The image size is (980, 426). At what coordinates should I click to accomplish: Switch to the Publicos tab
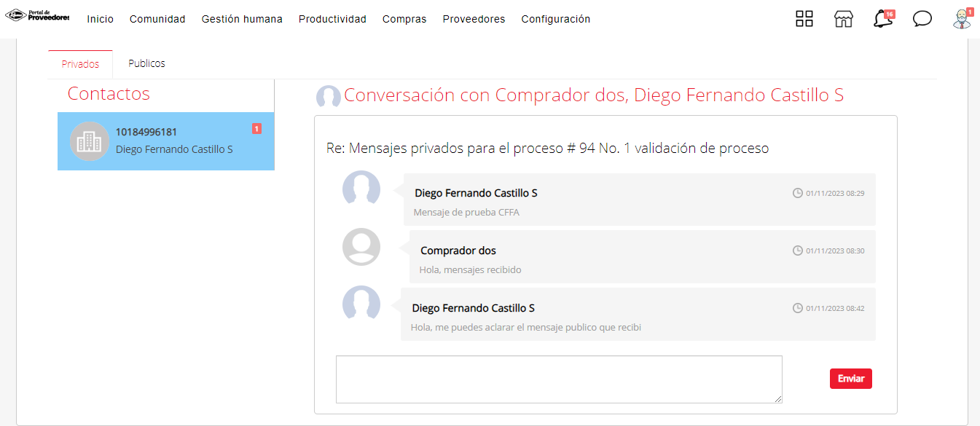coord(146,63)
